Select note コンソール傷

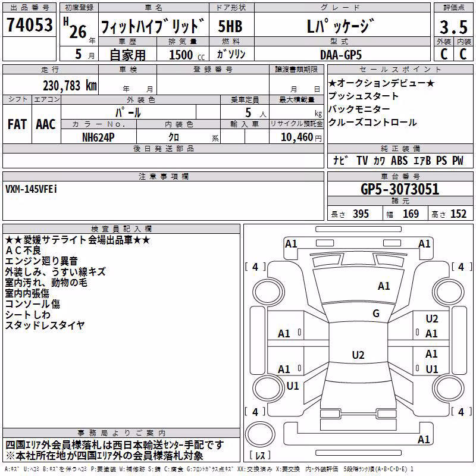pos(33,304)
